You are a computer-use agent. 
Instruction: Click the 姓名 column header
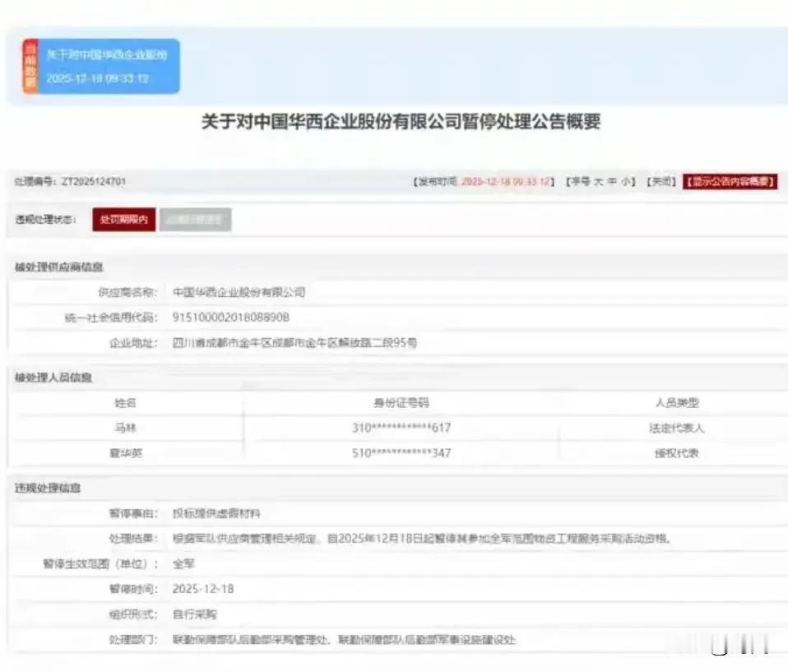coord(126,402)
